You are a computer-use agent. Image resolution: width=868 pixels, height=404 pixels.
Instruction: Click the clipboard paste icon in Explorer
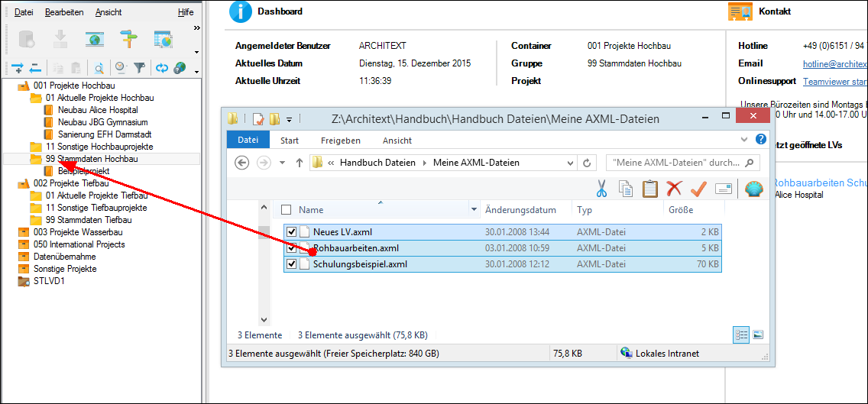650,189
